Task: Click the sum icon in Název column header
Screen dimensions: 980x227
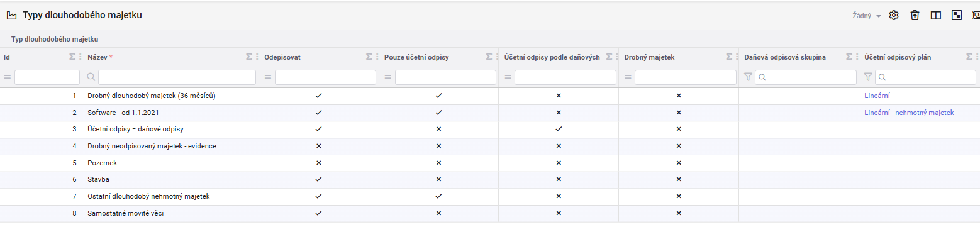Action: 248,57
